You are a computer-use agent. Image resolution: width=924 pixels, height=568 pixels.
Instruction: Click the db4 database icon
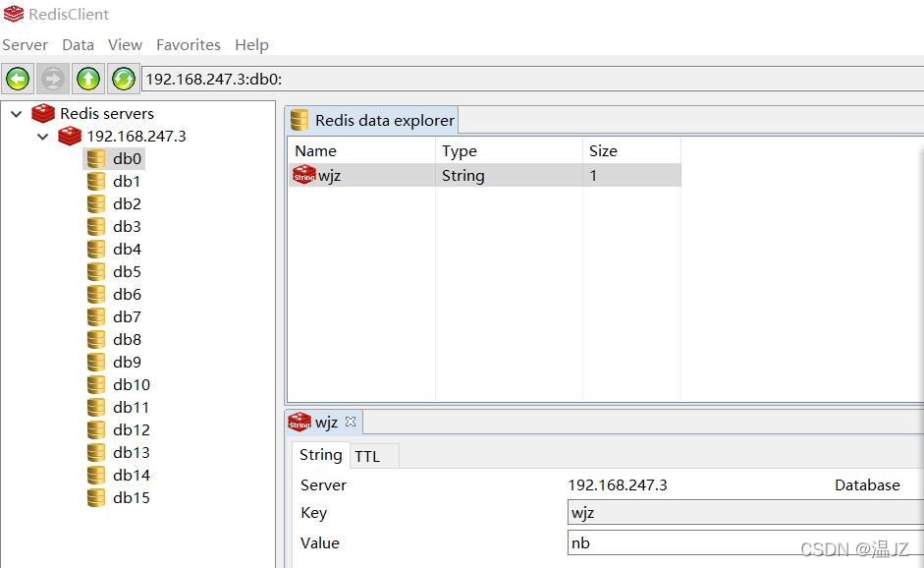tap(96, 249)
